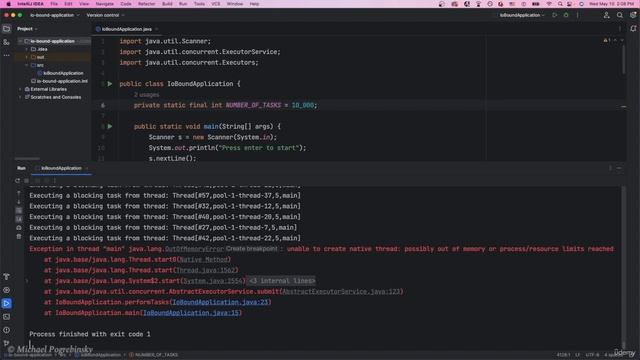Viewport: 640px width, 360px height.
Task: Expand External Libraries node
Action: [x=20, y=89]
